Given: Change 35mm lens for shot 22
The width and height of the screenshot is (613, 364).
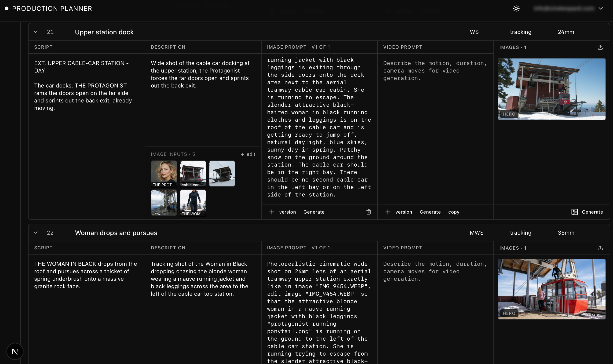Looking at the screenshot, I should [x=566, y=233].
